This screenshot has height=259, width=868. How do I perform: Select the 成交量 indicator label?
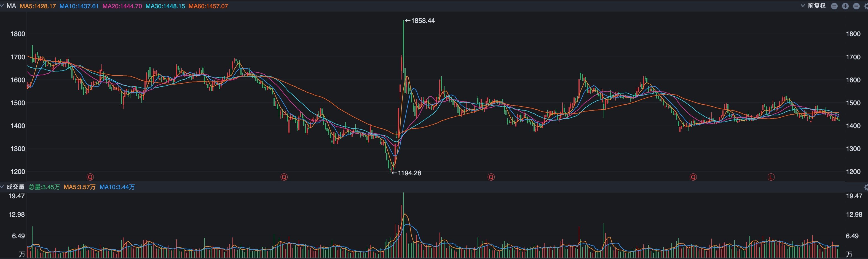point(15,187)
